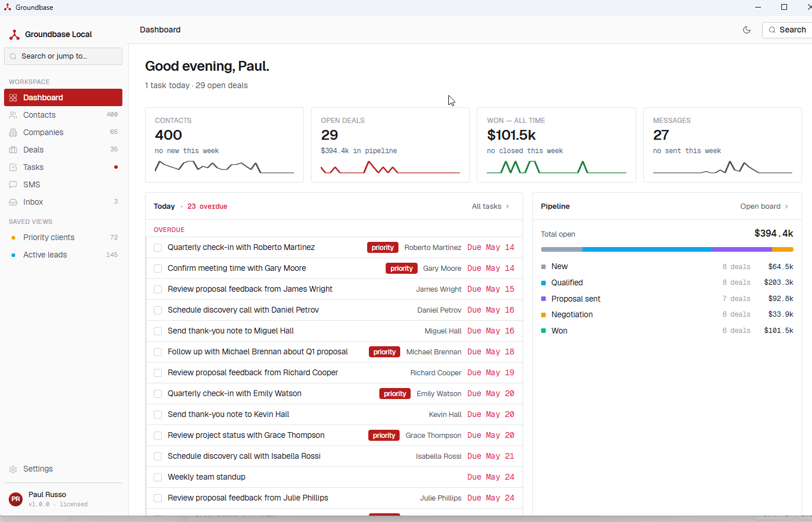This screenshot has width=812, height=522.
Task: Click the blue dot beside Active leads
Action: (x=13, y=255)
